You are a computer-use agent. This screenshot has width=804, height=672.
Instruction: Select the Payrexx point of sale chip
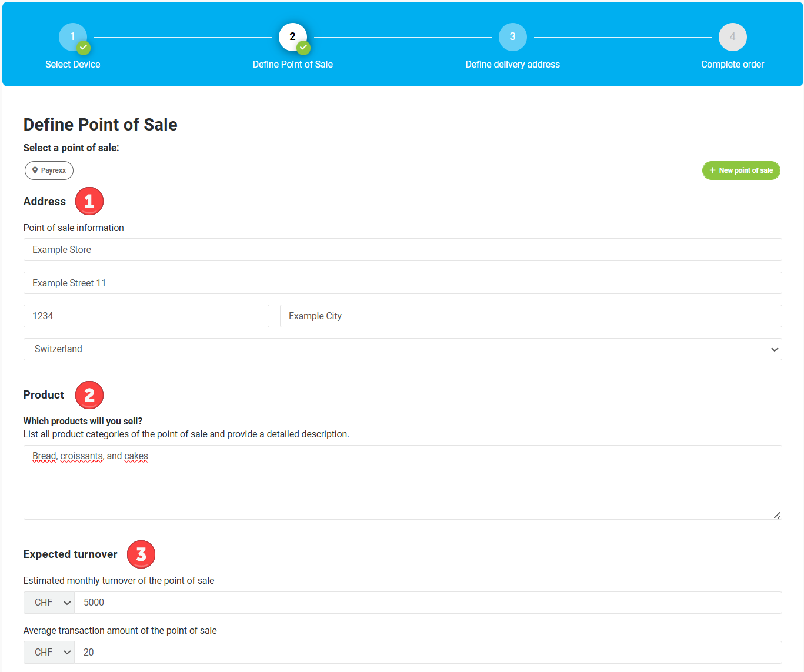[49, 170]
